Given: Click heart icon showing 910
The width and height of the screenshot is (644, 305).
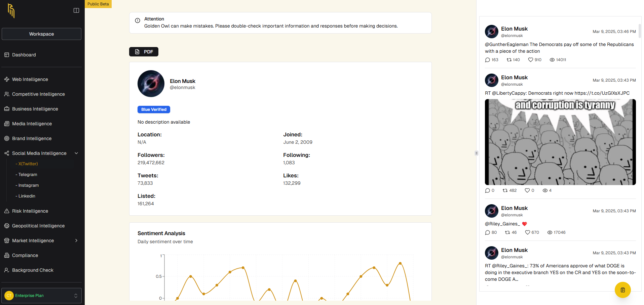Looking at the screenshot, I should (x=531, y=60).
